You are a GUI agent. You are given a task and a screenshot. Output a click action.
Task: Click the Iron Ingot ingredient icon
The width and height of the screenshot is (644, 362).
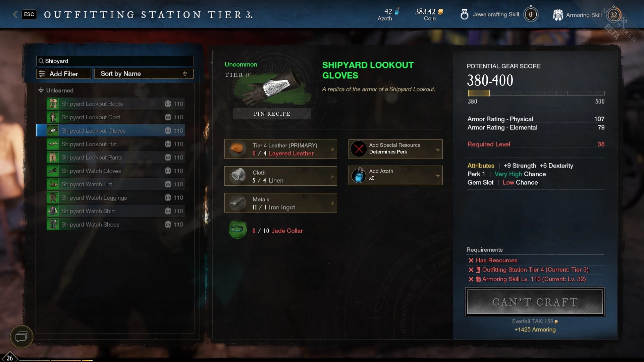point(237,203)
